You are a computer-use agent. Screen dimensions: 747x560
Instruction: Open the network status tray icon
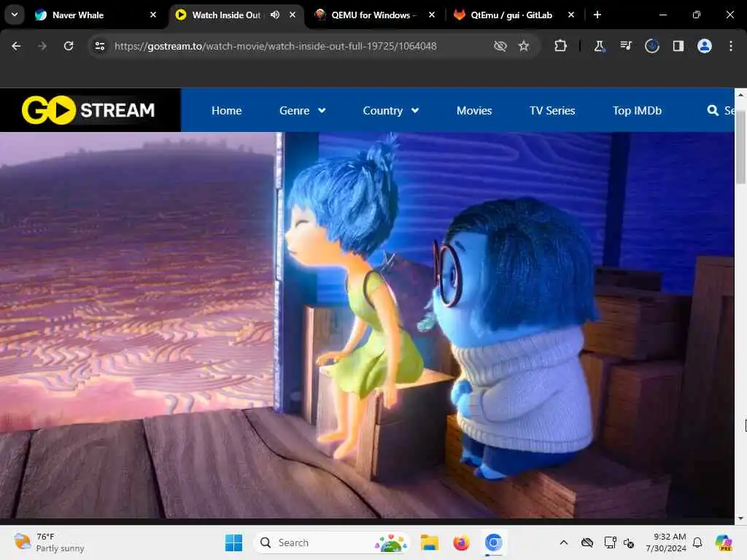[x=610, y=542]
